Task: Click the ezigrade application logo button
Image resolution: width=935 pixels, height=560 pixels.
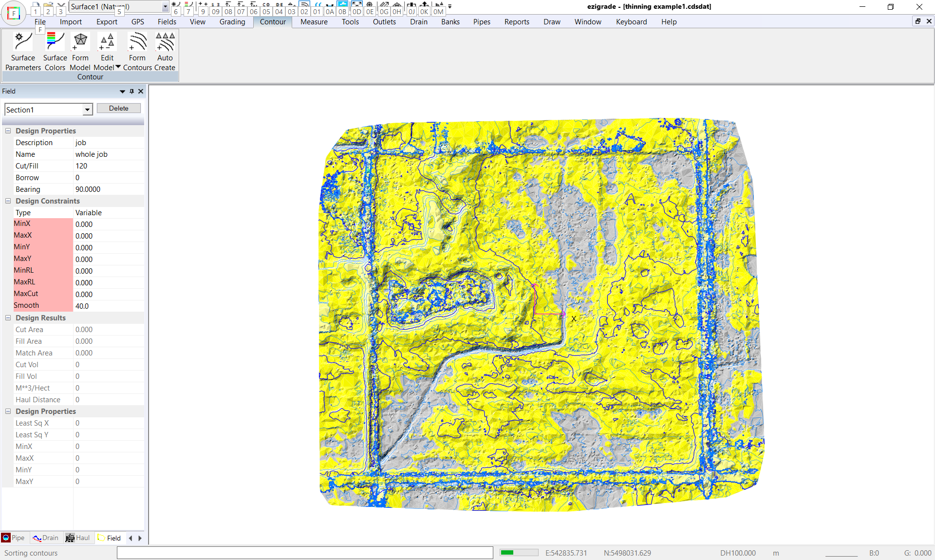Action: (14, 14)
